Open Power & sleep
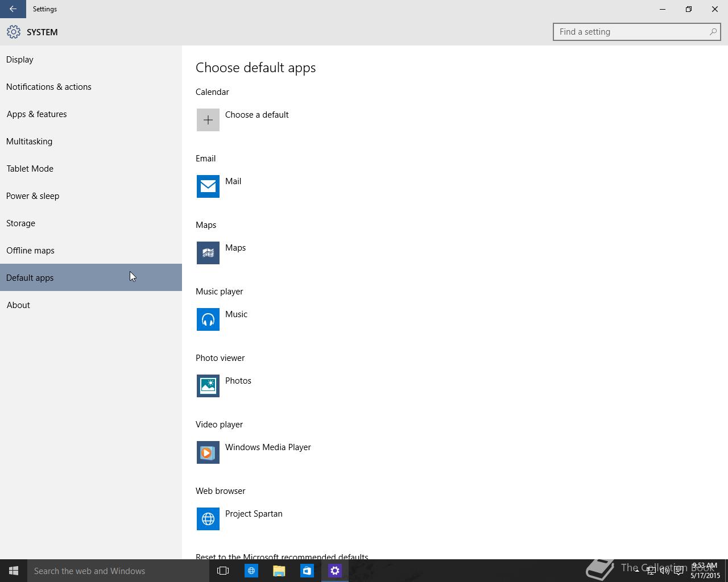The width and height of the screenshot is (728, 582). click(91, 196)
